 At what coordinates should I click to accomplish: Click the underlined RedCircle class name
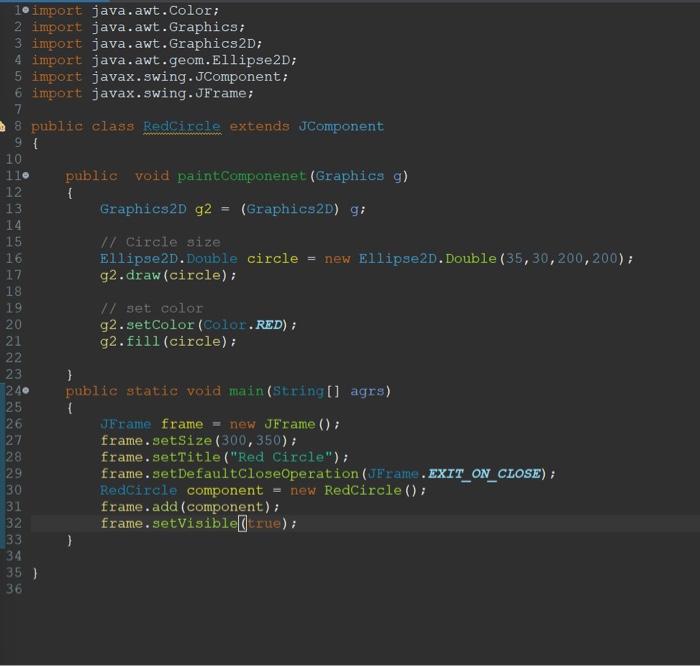(x=182, y=126)
